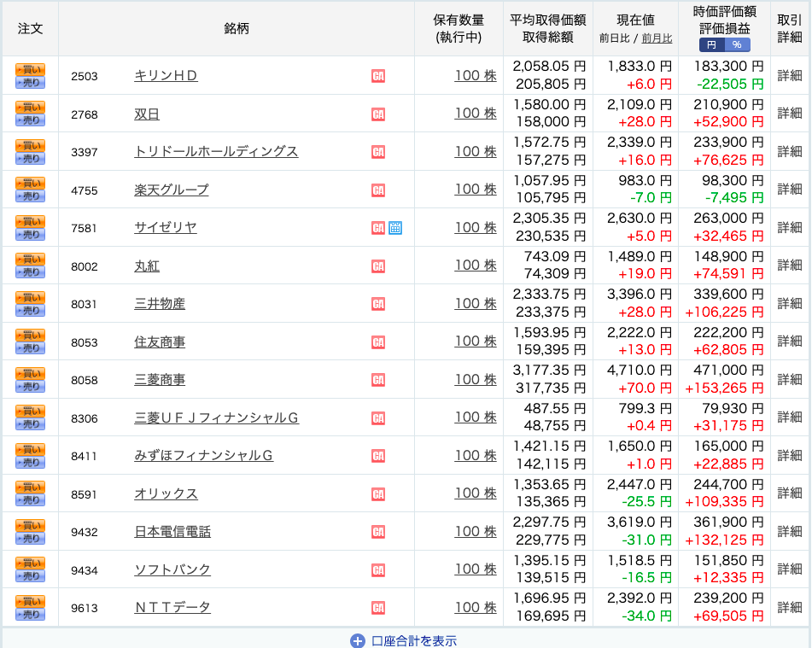The image size is (812, 648).
Task: Open the 双日 stock link
Action: point(147,114)
